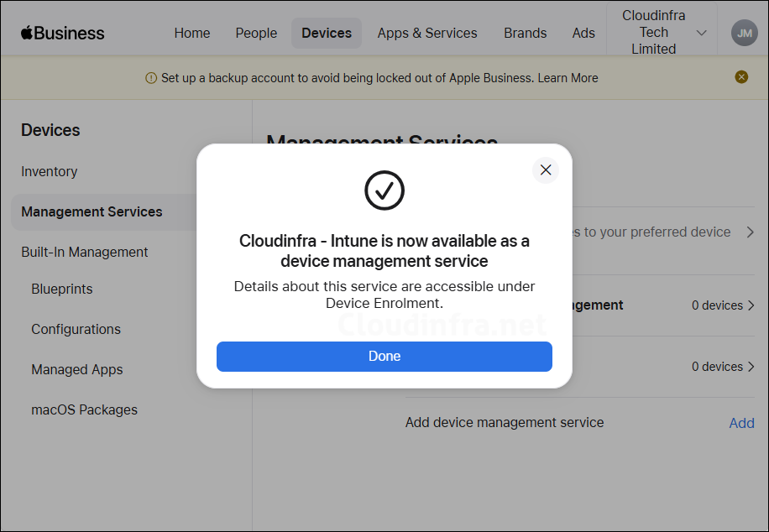Open Inventory in the sidebar
The width and height of the screenshot is (769, 532).
(x=49, y=172)
